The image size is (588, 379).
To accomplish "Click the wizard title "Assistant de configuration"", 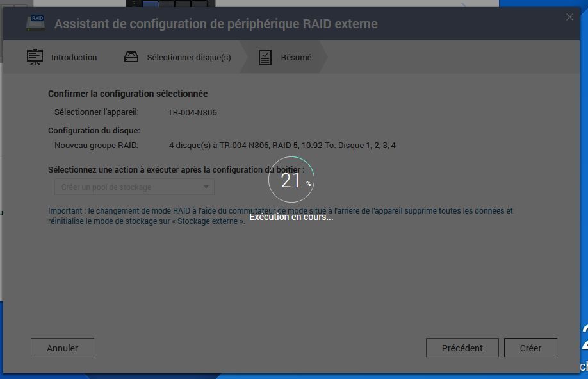I will coord(216,24).
